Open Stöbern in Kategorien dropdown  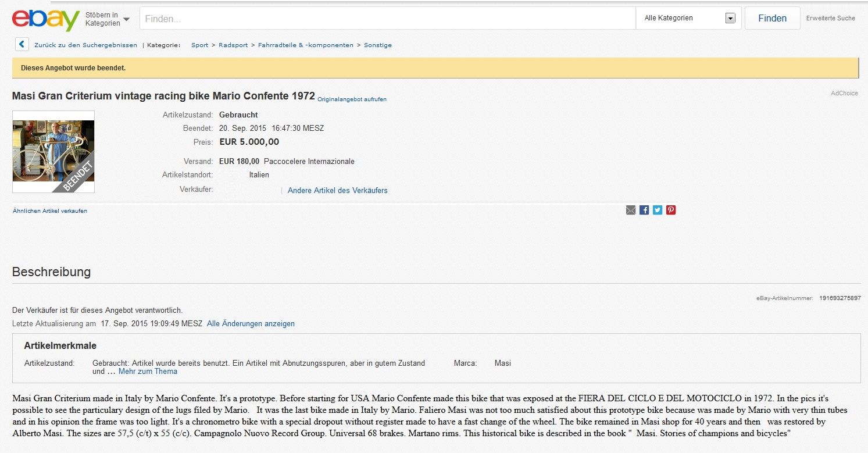tap(107, 19)
